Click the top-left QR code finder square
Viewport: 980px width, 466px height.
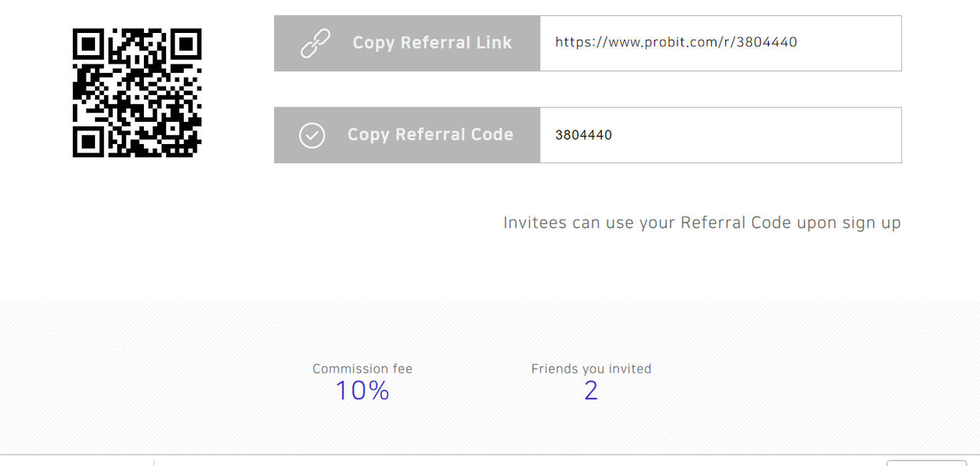coord(88,44)
